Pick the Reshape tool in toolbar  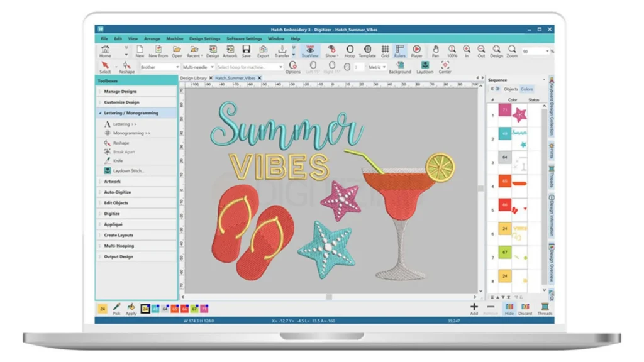pos(126,67)
